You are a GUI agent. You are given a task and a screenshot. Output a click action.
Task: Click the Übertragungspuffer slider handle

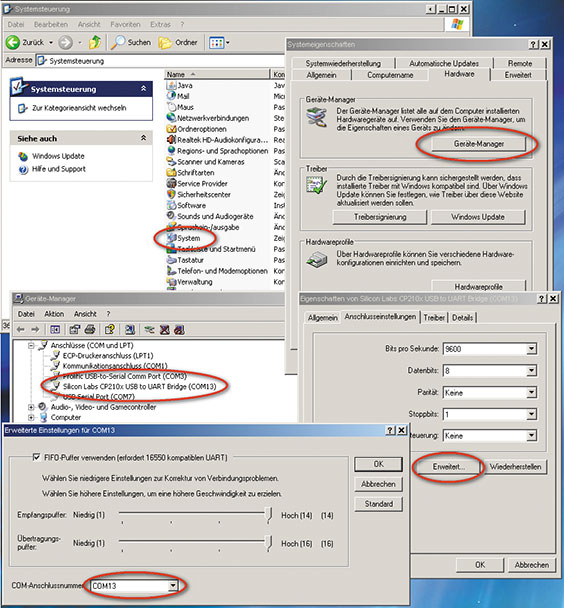click(x=268, y=543)
